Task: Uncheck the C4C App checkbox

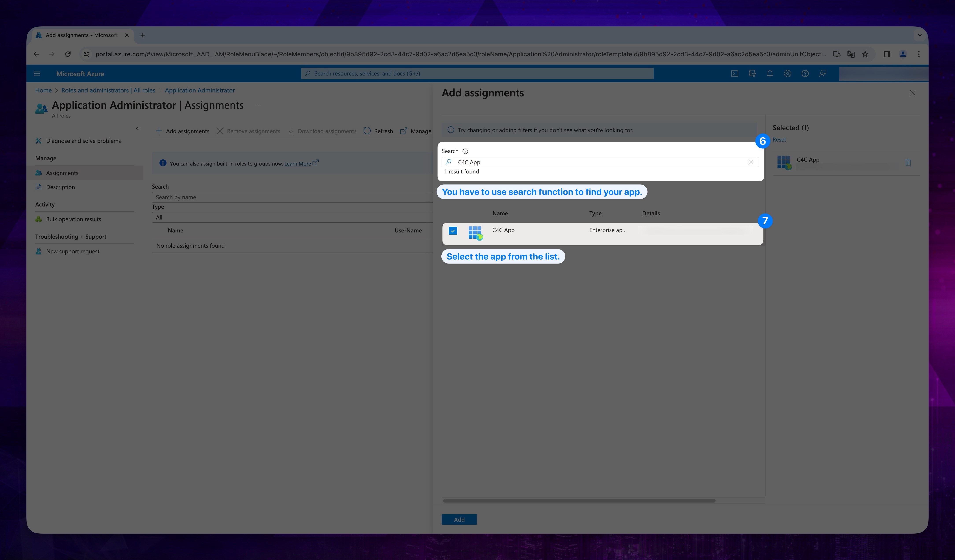Action: point(453,231)
